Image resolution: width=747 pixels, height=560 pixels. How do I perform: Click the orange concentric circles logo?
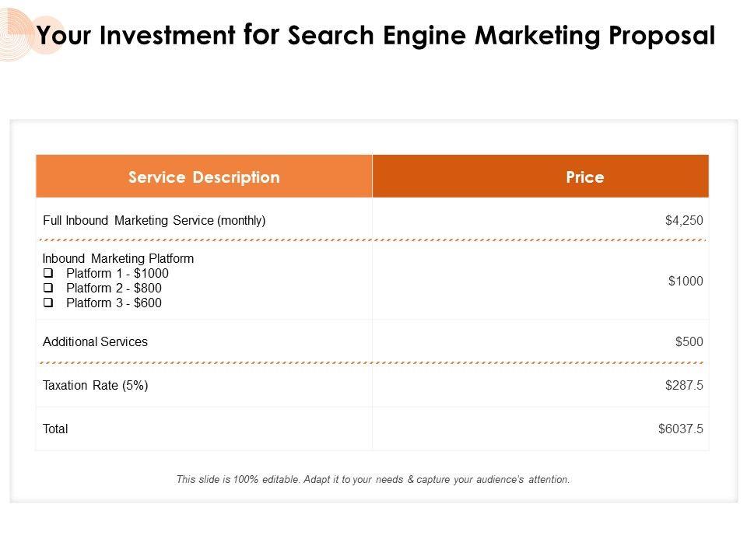[31, 31]
